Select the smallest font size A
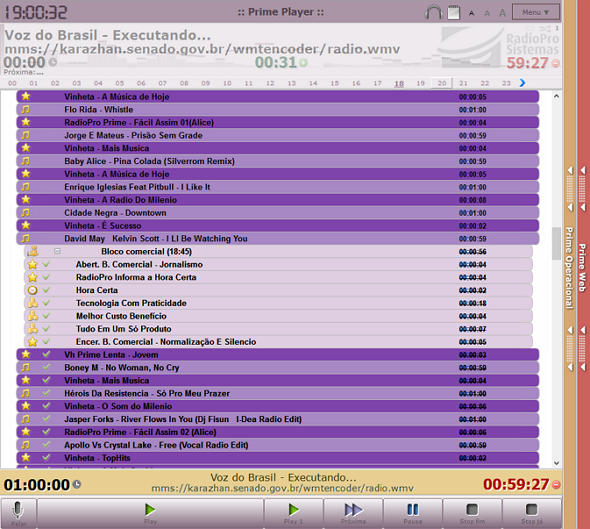This screenshot has height=529, width=590. pyautogui.click(x=471, y=14)
